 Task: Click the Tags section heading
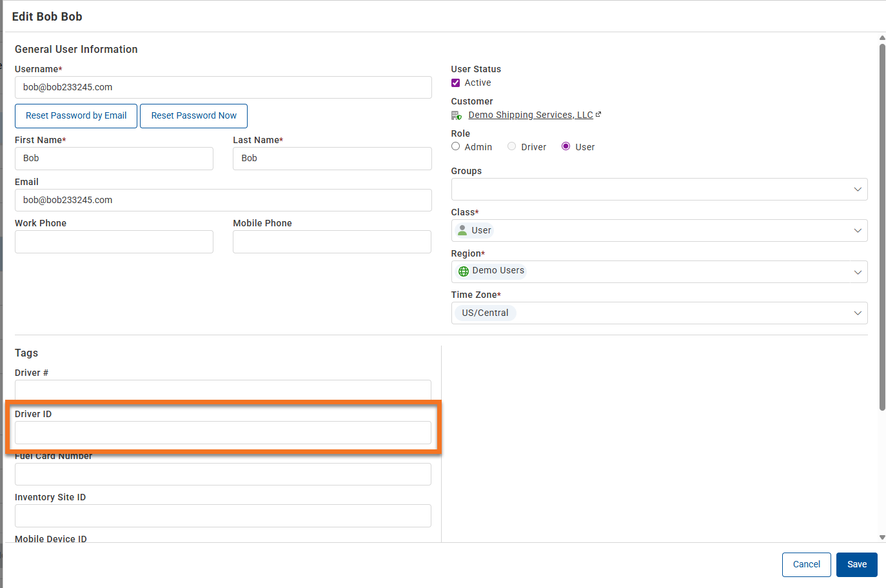click(x=26, y=353)
